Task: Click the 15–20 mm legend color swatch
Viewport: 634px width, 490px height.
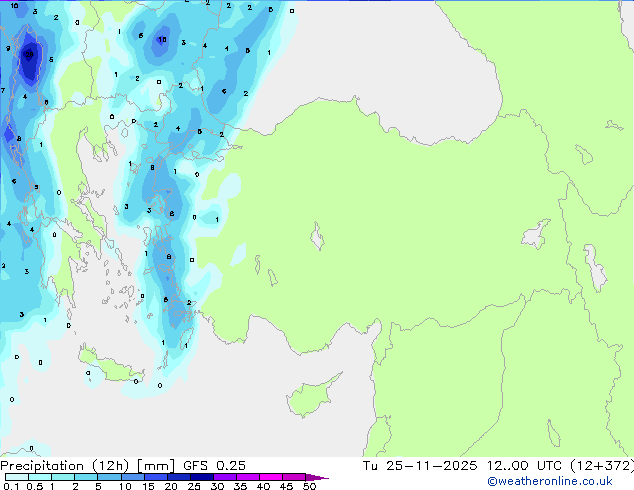Action: click(x=155, y=477)
